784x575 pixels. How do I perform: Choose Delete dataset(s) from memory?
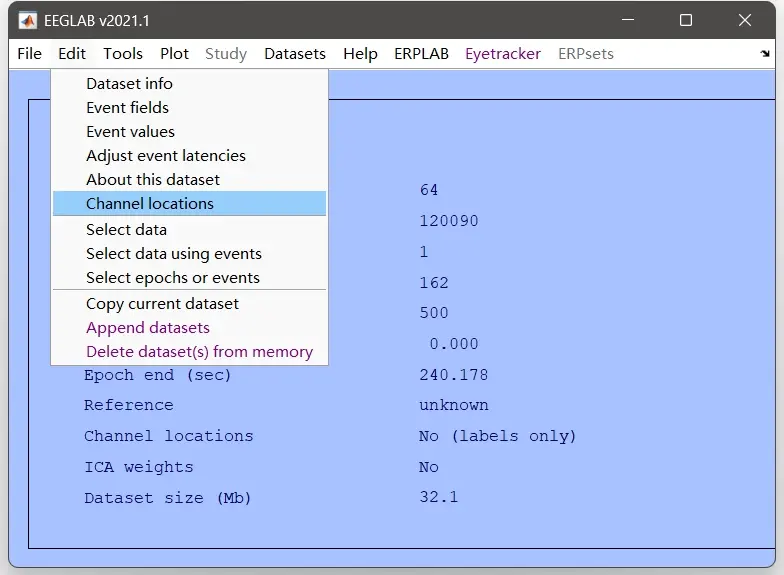[190, 352]
